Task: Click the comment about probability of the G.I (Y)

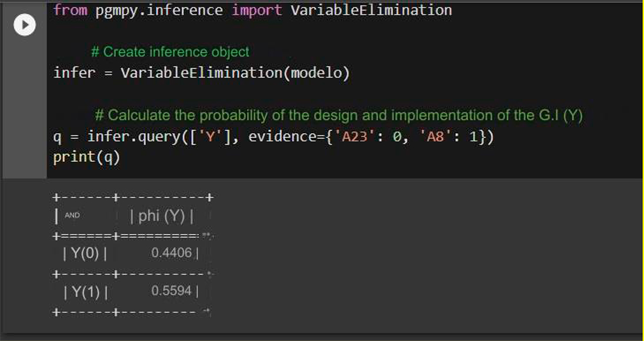Action: pos(338,115)
